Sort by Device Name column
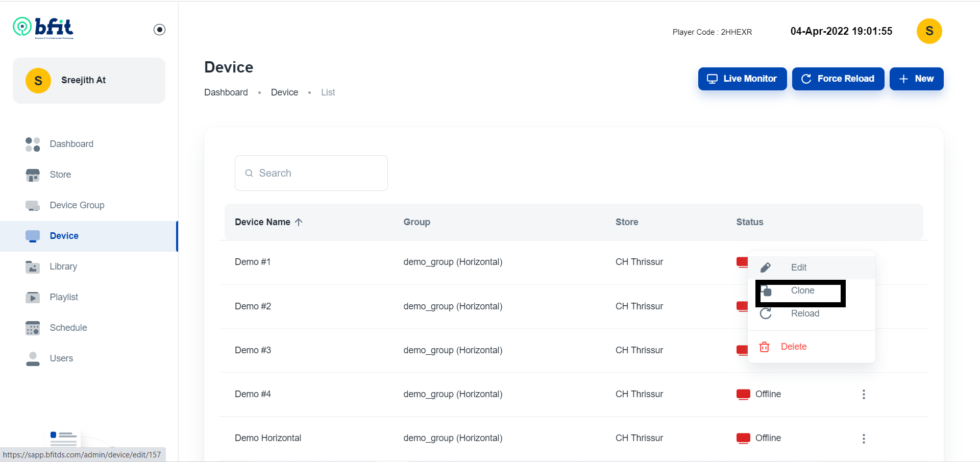The height and width of the screenshot is (462, 980). (x=262, y=222)
